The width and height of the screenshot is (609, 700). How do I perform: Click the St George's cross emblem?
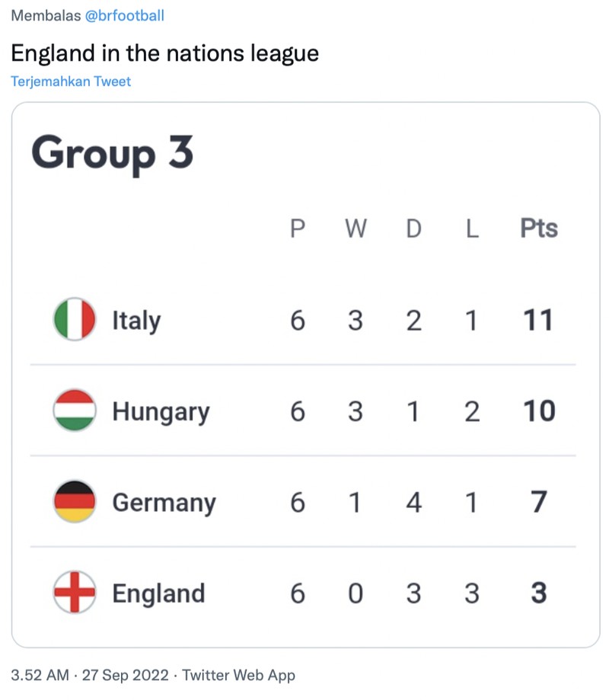(74, 593)
